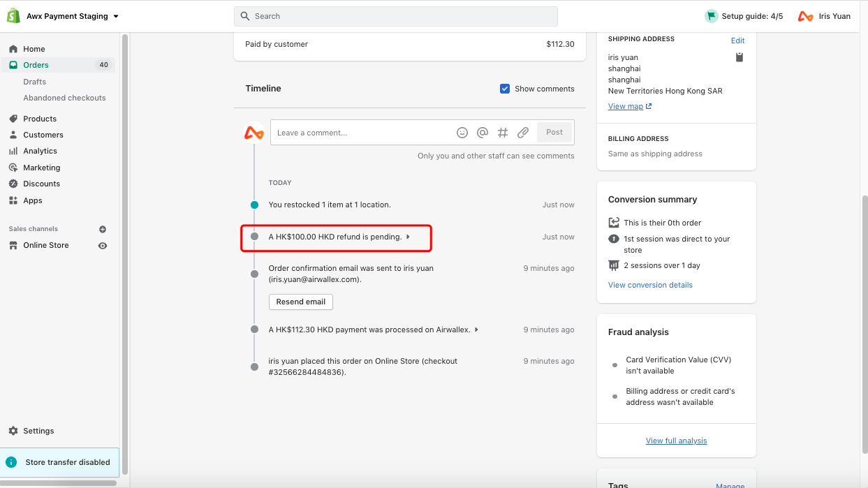This screenshot has width=868, height=488.
Task: View Online Store via eye icon
Action: (x=103, y=246)
